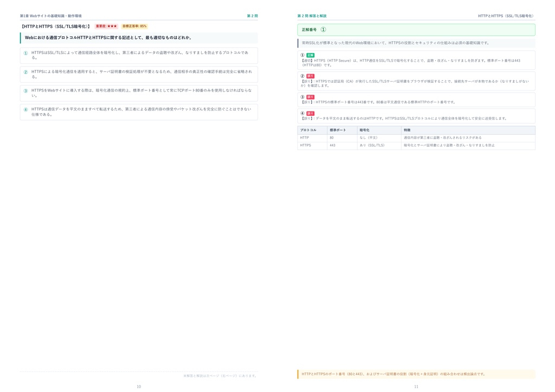Select answer choice ① about SSL/TLS encryption
This screenshot has height=392, width=555.
[x=139, y=55]
